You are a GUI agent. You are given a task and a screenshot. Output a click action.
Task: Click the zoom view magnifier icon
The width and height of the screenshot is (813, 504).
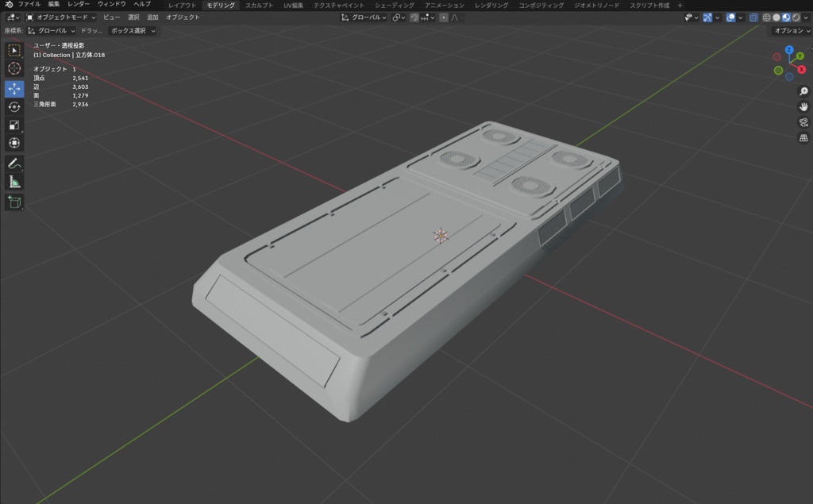(x=803, y=91)
